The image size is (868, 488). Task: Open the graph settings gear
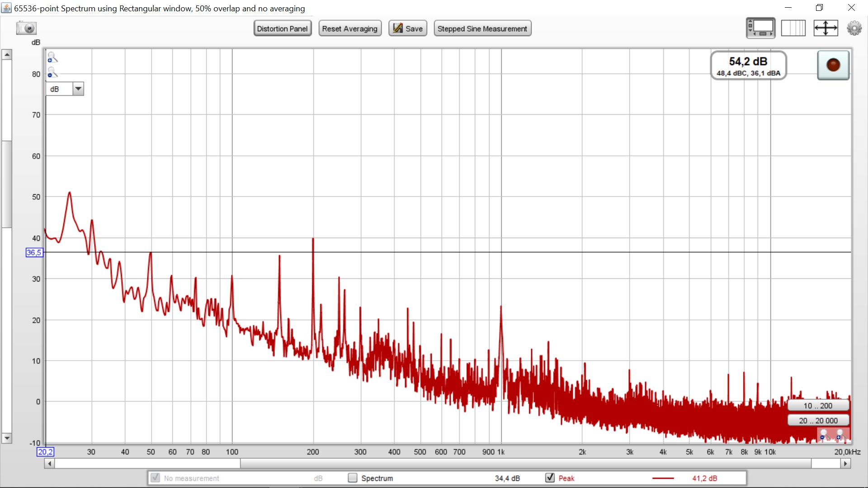(854, 28)
